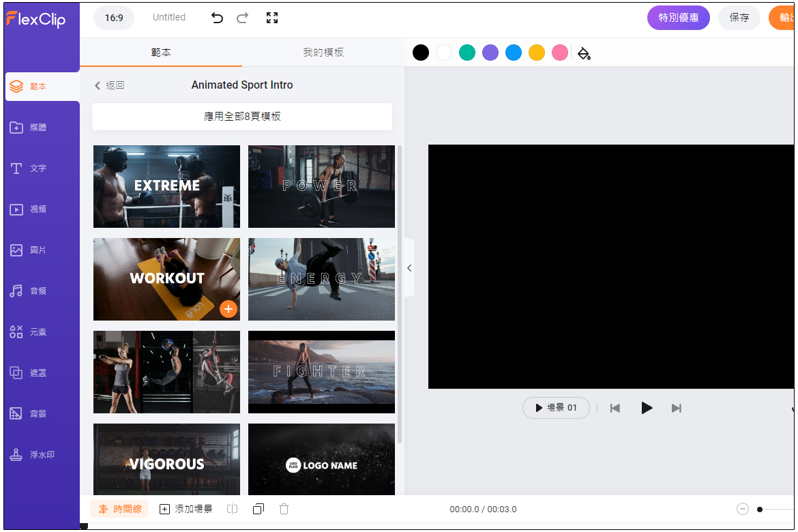
Task: Select the purple color swatch
Action: pyautogui.click(x=490, y=53)
